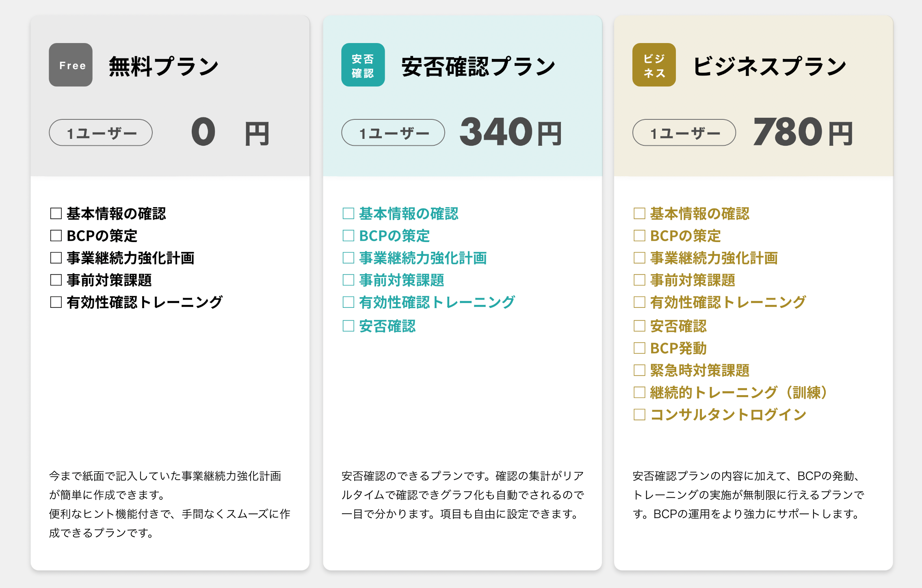922x588 pixels.
Task: Click the gold ビジネス badge icon
Action: tap(654, 65)
